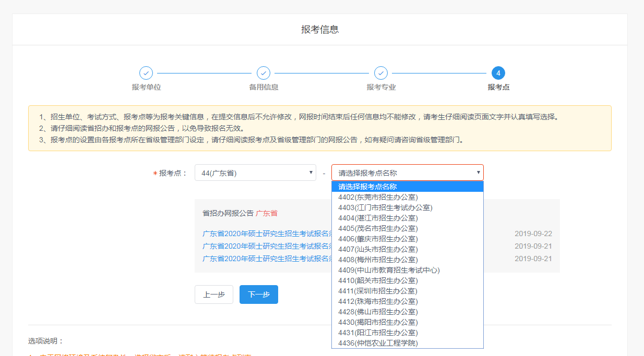Select the highlighted 请选择报考点名称 placeholder option
Viewport: 644px width, 356px height.
407,186
